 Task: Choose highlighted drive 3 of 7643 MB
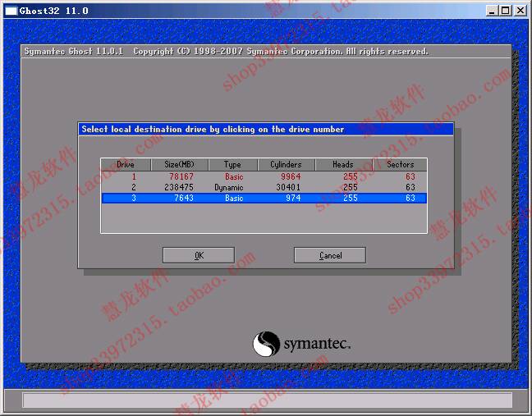pyautogui.click(x=264, y=198)
